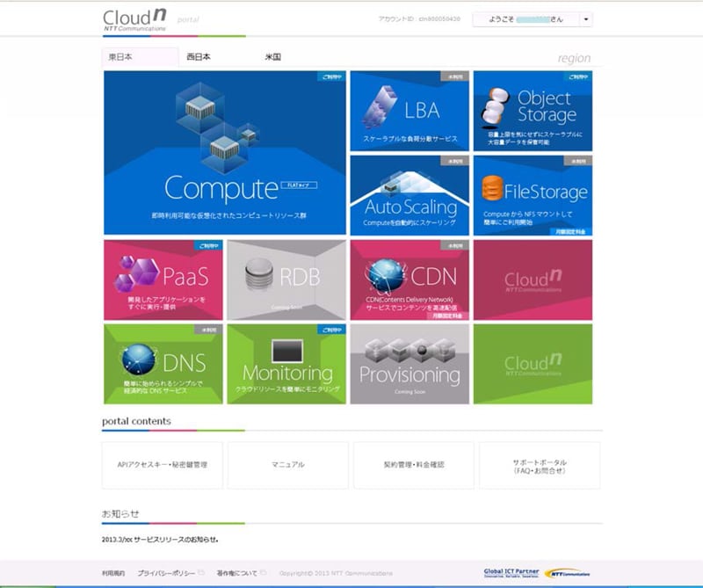Click the Compute FLATタイプ badge
Viewport: 703px width, 588px height.
(299, 185)
